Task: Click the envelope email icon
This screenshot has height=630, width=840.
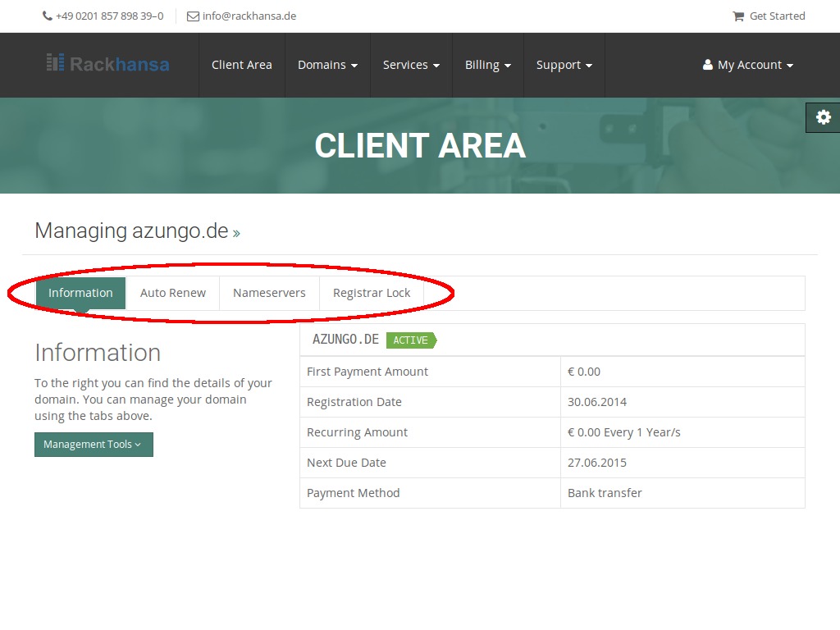Action: click(193, 16)
